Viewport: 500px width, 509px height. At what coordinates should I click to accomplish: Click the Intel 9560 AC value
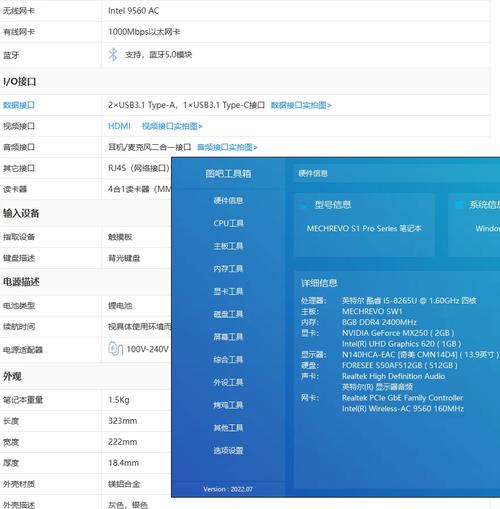point(133,11)
